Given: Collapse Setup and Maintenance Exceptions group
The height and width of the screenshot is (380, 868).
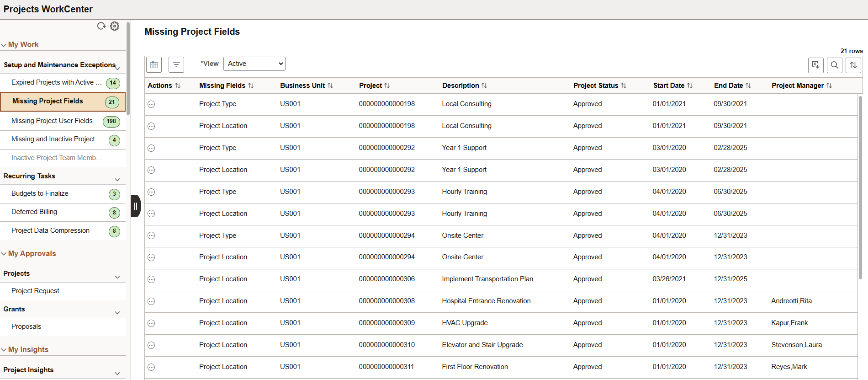Looking at the screenshot, I should click(x=117, y=68).
